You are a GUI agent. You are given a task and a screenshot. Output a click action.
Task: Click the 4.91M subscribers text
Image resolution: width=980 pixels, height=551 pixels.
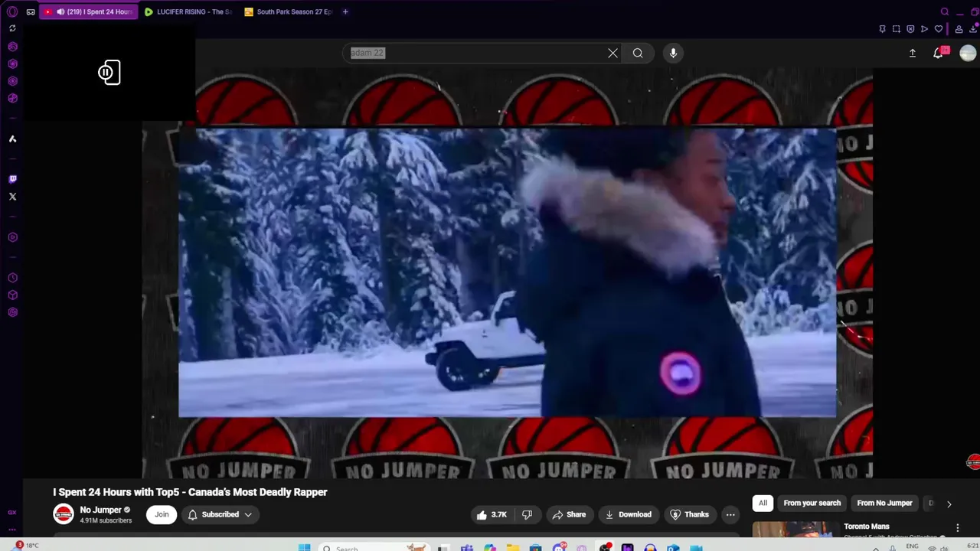(106, 520)
